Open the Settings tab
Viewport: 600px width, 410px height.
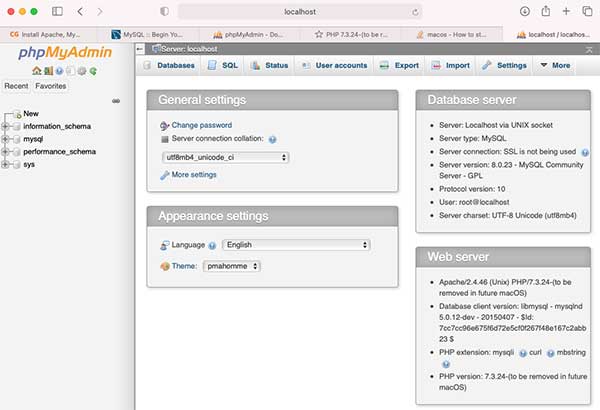504,65
